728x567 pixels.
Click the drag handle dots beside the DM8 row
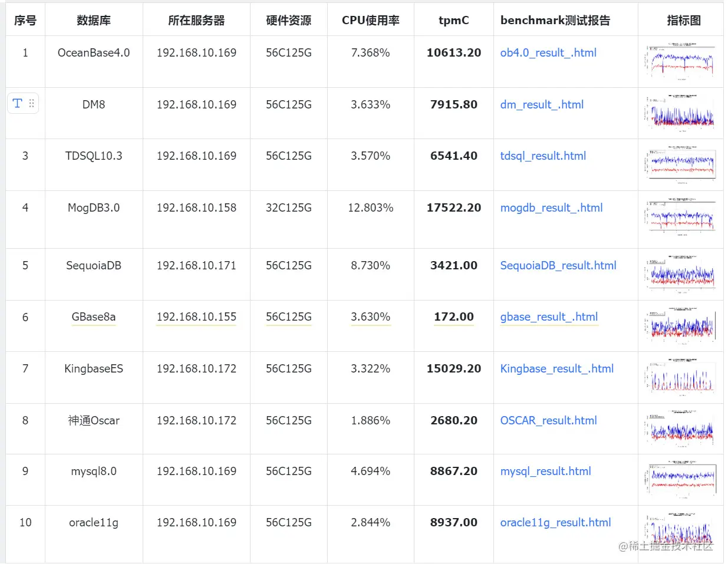(x=31, y=104)
